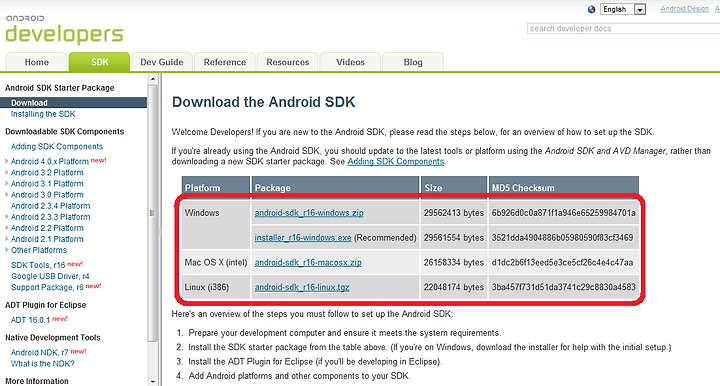Click the sidebar scrollbar thumb
Viewport: 720px width, 386px height.
tap(153, 213)
